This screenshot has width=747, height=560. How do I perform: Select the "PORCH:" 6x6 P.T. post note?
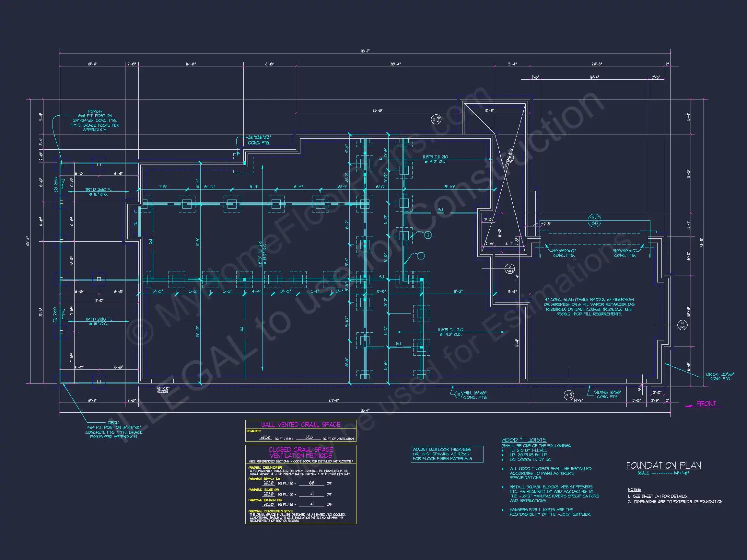95,120
